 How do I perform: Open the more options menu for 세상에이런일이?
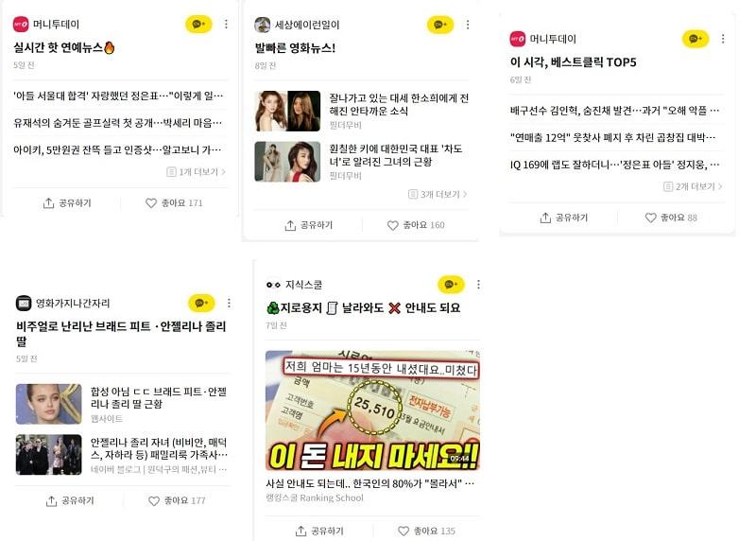pyautogui.click(x=467, y=25)
